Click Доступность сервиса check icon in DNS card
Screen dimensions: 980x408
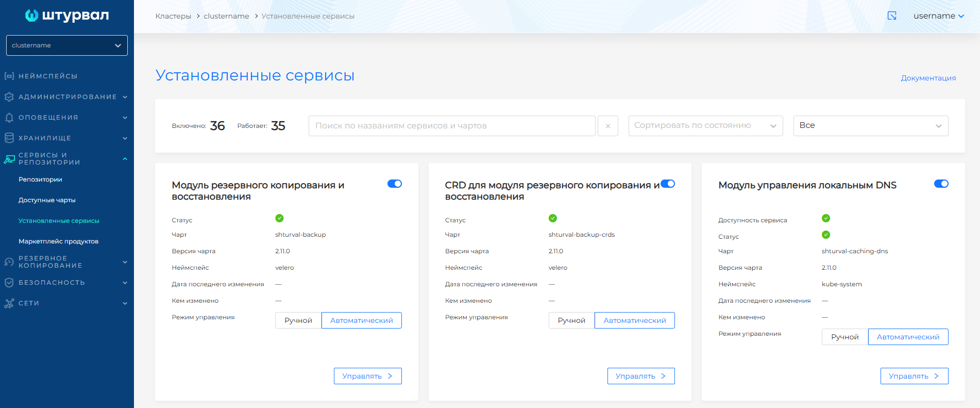pyautogui.click(x=826, y=218)
